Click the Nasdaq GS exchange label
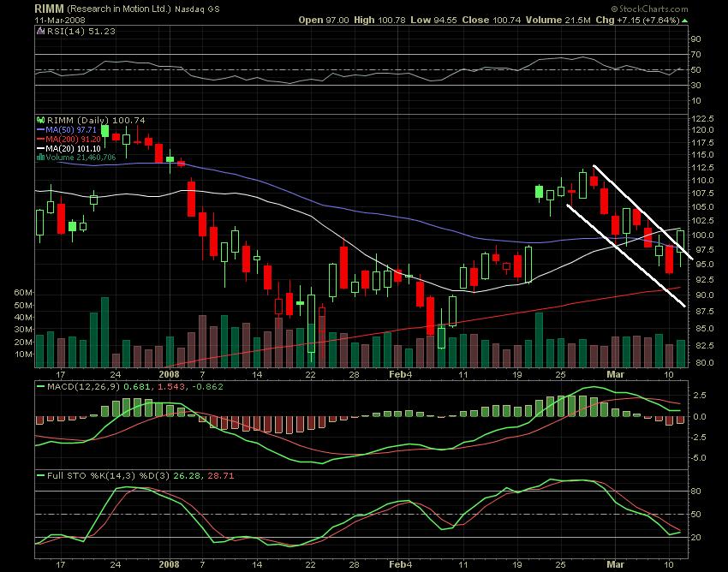The image size is (728, 572). click(x=197, y=9)
